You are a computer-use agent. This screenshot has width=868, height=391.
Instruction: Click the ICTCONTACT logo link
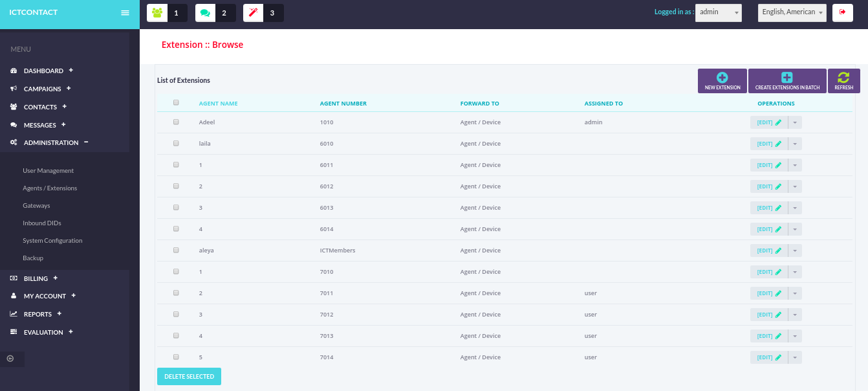point(34,12)
